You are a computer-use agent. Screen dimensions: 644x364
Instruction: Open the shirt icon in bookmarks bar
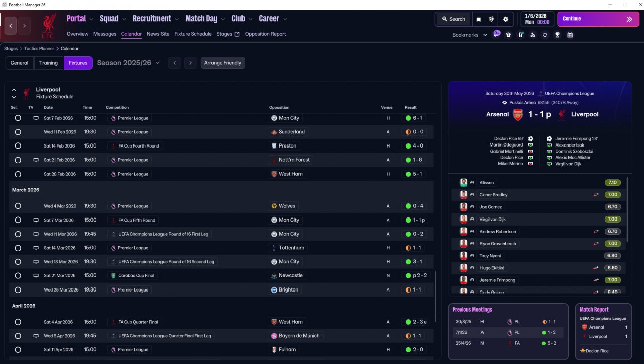tap(508, 35)
